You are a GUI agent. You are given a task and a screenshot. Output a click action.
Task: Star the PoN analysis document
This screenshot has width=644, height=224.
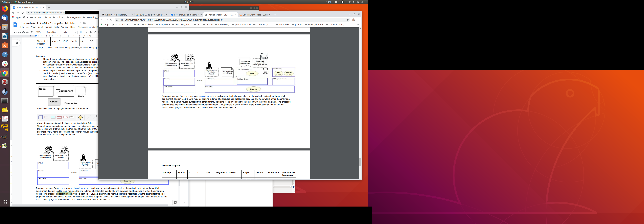(80, 23)
